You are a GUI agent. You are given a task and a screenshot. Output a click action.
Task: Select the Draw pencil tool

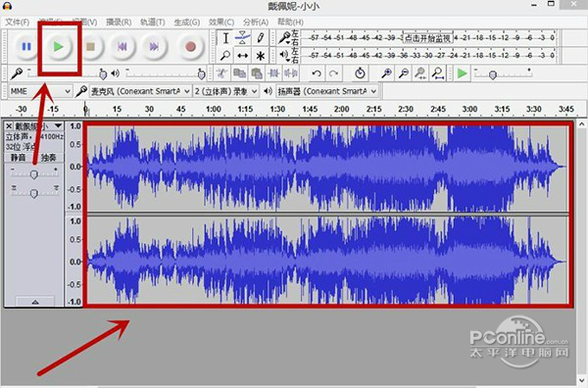[x=261, y=38]
